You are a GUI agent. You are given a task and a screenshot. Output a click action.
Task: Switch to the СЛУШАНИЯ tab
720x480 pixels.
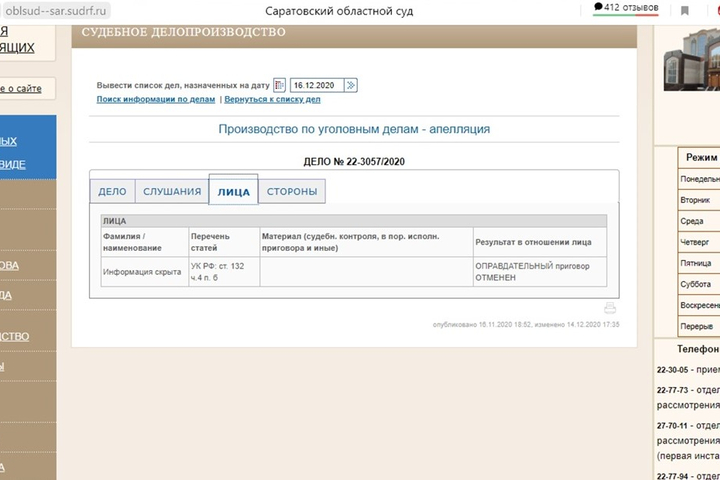pyautogui.click(x=172, y=192)
